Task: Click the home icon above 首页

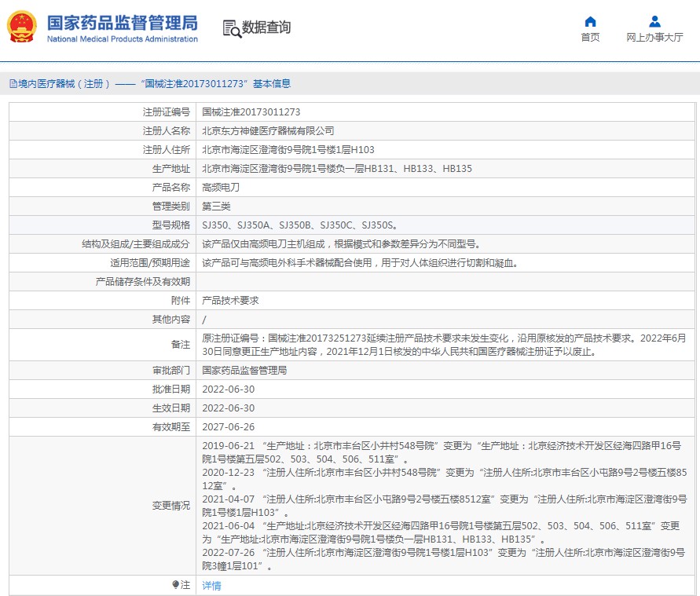Action: pyautogui.click(x=590, y=21)
